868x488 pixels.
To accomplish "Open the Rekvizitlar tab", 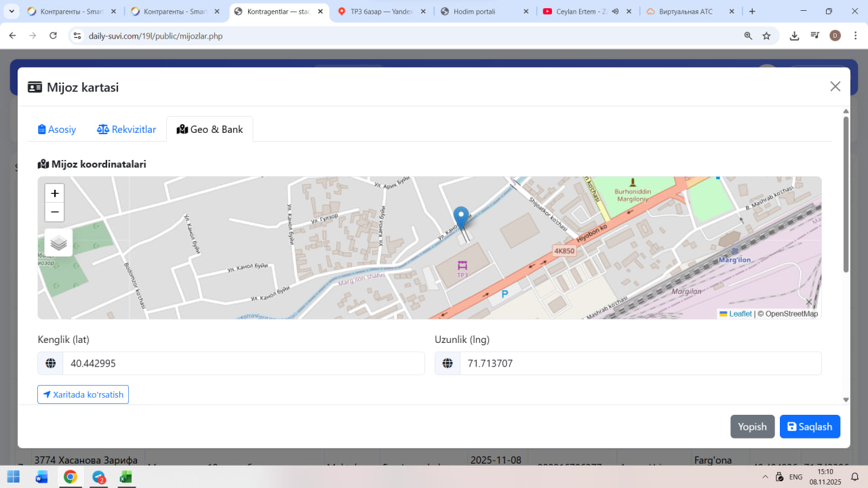I will click(x=127, y=129).
